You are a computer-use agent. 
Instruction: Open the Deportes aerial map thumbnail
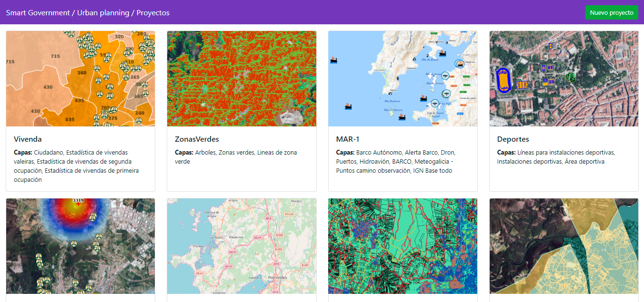pos(564,79)
